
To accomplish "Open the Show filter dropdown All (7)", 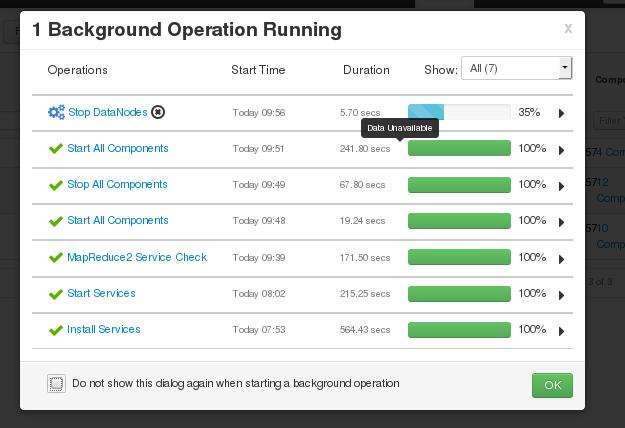I will tap(517, 68).
